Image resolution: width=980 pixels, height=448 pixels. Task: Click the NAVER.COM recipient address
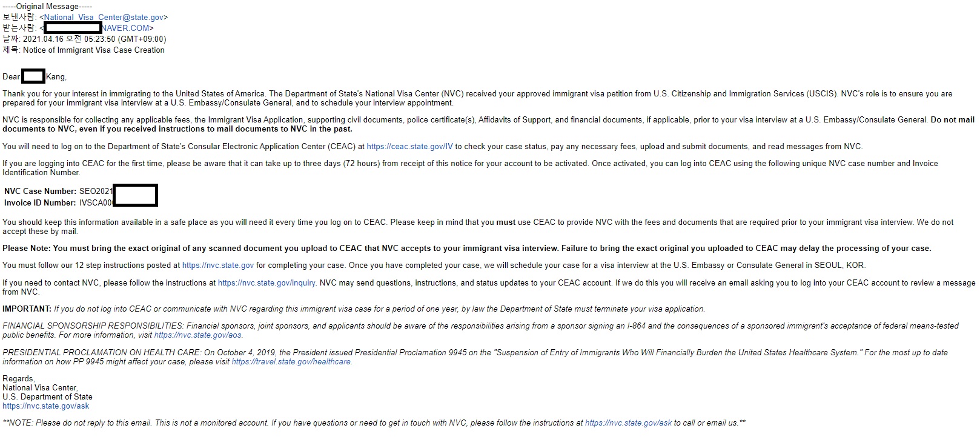click(125, 28)
